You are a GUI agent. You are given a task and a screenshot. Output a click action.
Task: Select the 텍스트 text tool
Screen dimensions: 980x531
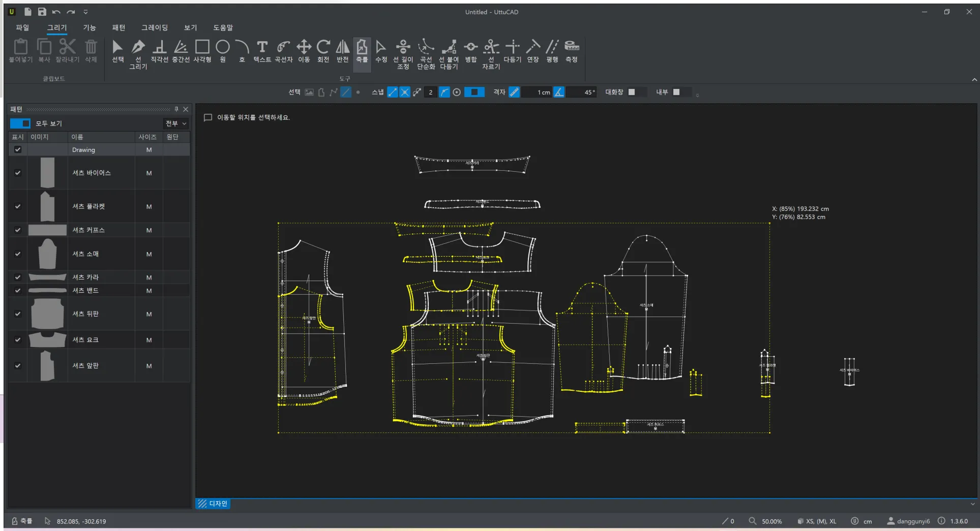(262, 51)
